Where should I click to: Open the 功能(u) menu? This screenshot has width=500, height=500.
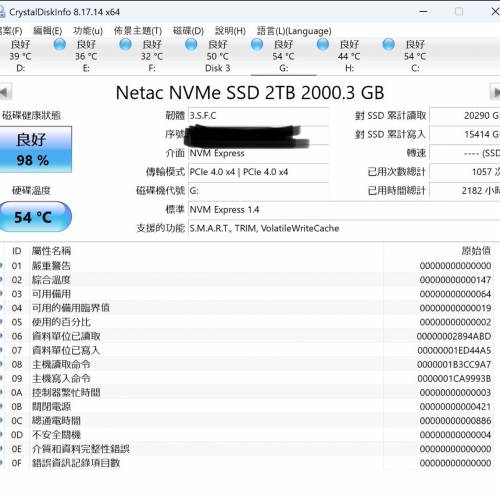(88, 31)
